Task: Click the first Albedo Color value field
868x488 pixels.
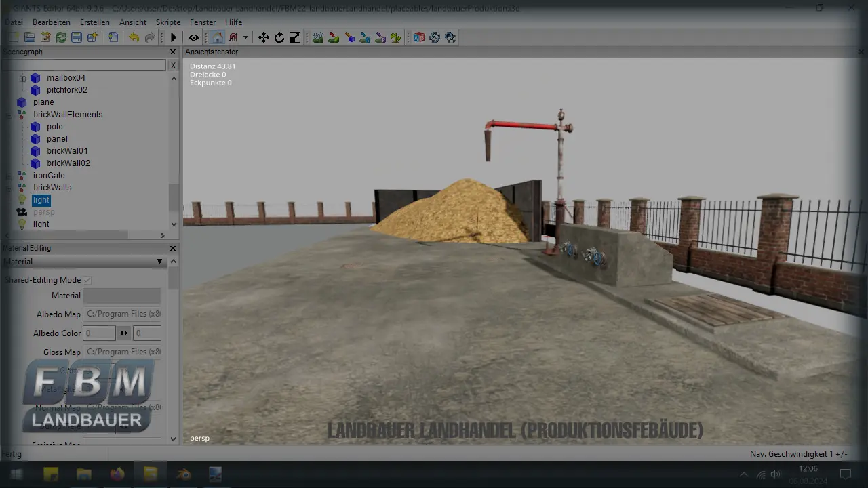Action: point(99,333)
